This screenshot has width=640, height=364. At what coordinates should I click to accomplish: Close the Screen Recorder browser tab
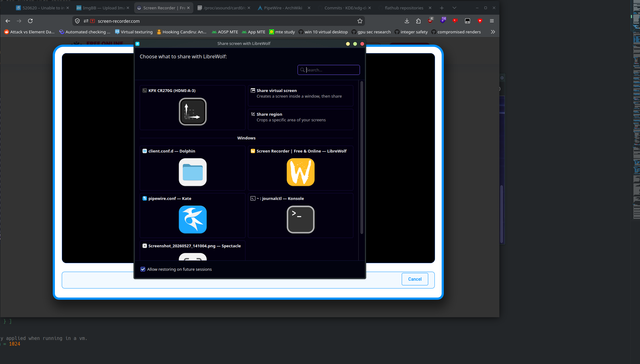(x=188, y=8)
